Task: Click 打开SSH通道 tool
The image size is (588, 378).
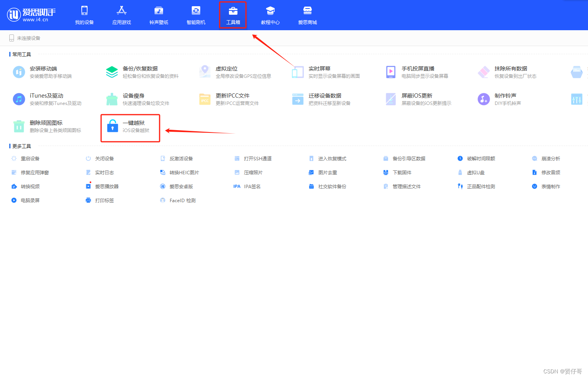Action: (253, 158)
